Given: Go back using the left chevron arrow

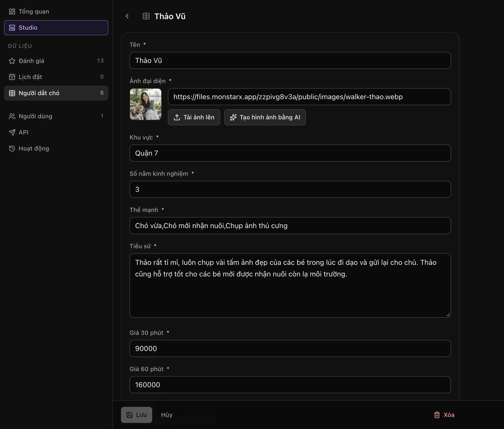Looking at the screenshot, I should pyautogui.click(x=127, y=16).
